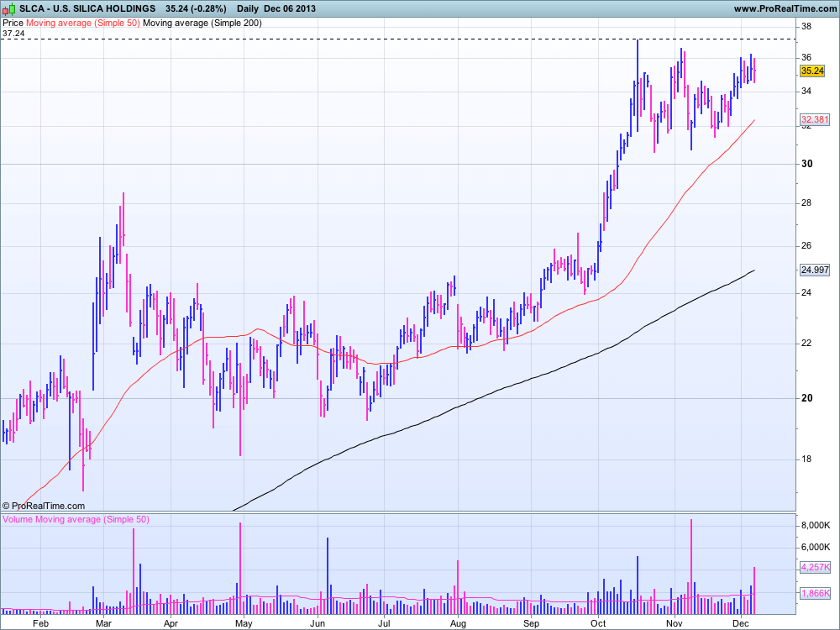The width and height of the screenshot is (840, 630).
Task: Select the Moving average (Simple 200) legend
Action: coord(202,23)
